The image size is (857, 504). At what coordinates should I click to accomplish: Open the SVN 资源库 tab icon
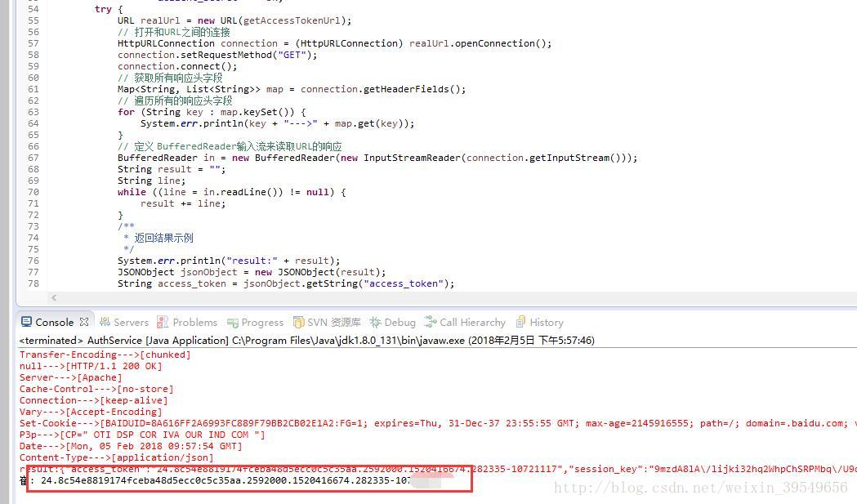tap(298, 322)
